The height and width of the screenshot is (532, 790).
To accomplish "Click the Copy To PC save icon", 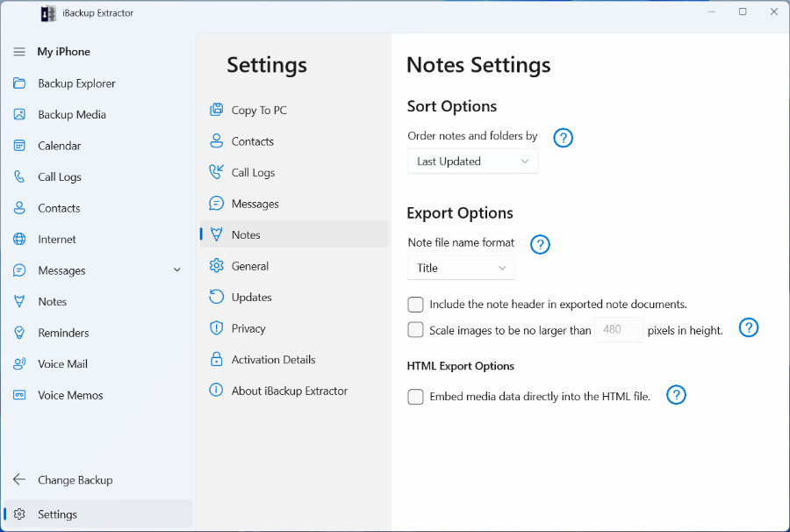I will (x=216, y=110).
